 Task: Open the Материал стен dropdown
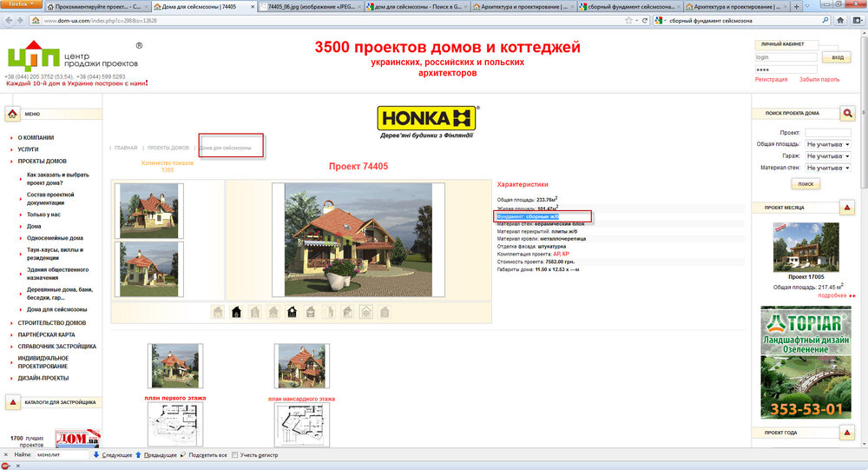coord(827,167)
